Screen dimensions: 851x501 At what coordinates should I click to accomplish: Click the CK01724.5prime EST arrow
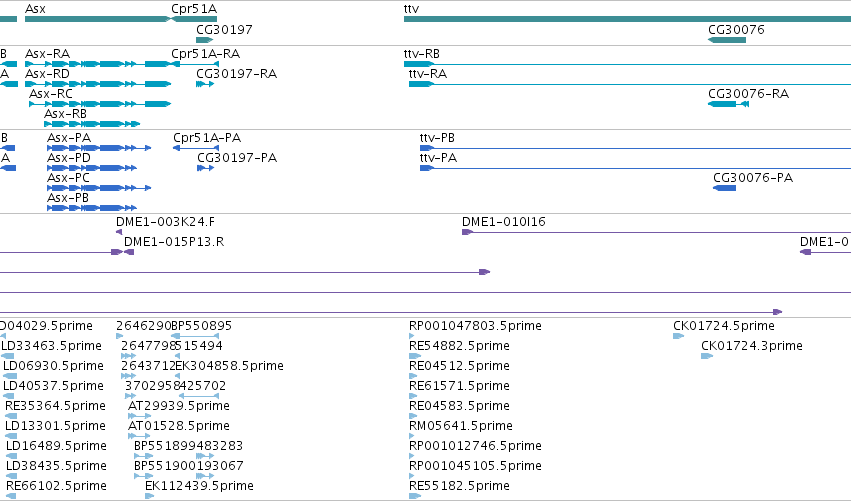click(678, 336)
